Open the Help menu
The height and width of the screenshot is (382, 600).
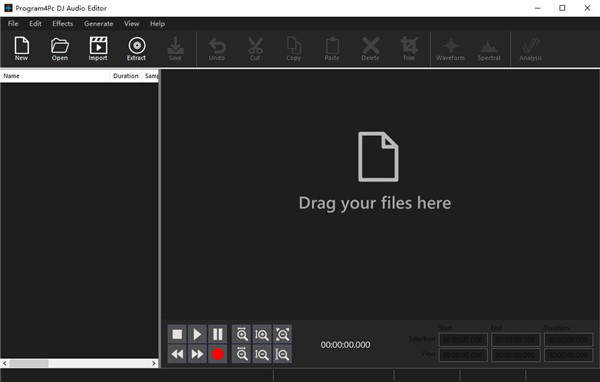click(x=157, y=24)
